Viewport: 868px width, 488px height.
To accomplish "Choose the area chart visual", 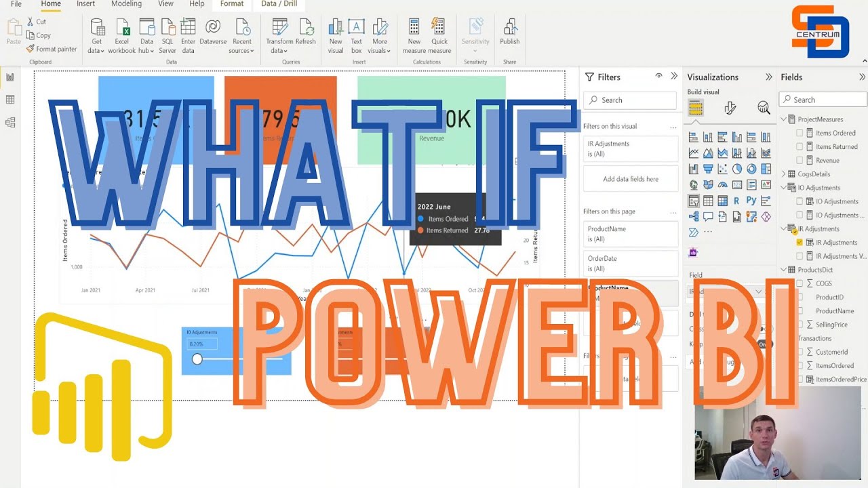I will coord(708,153).
